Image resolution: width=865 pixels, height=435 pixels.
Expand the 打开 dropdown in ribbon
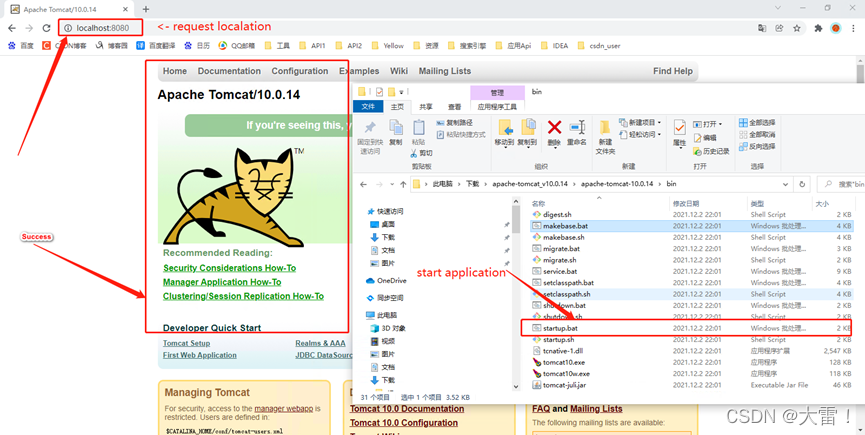708,124
